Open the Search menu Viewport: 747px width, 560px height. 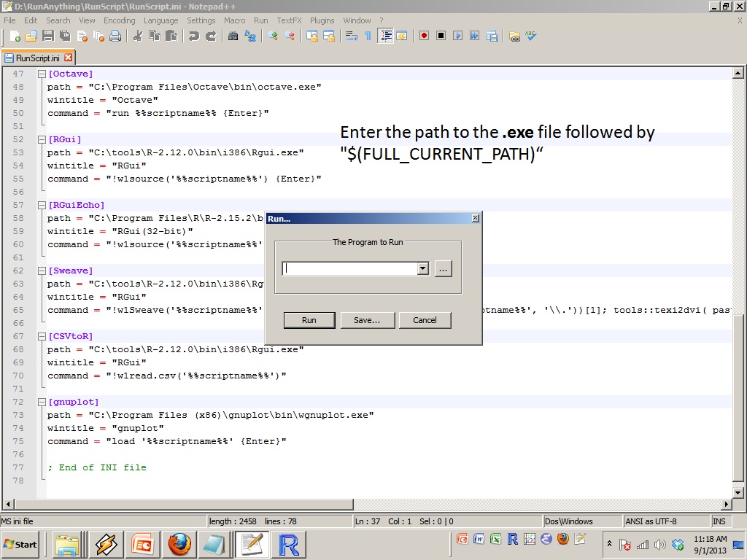[58, 20]
